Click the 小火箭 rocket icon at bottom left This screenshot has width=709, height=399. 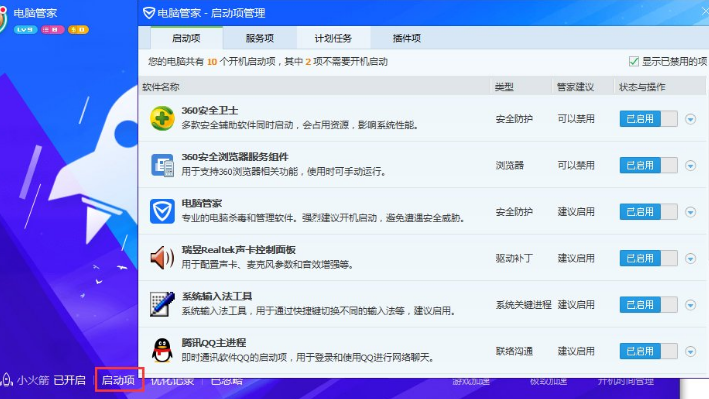7,380
